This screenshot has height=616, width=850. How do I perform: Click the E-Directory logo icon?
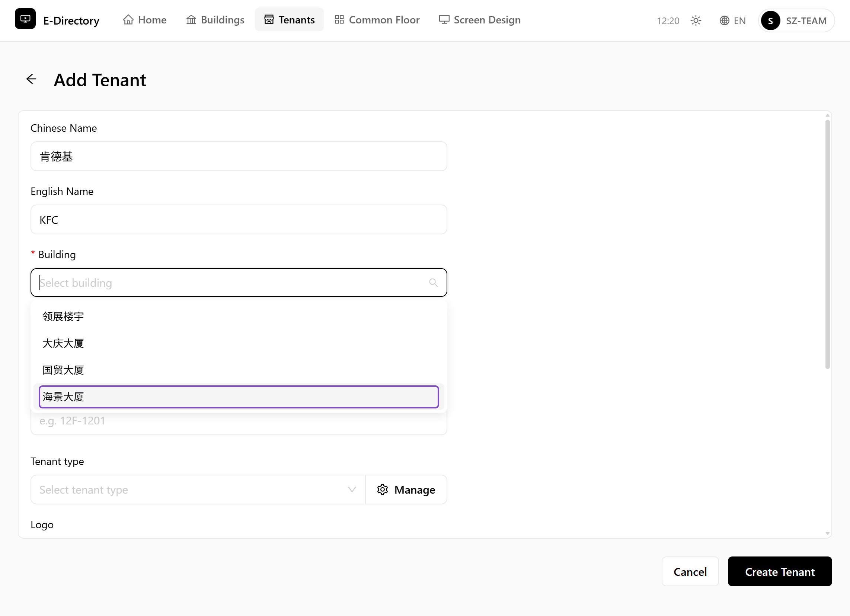[x=25, y=19]
